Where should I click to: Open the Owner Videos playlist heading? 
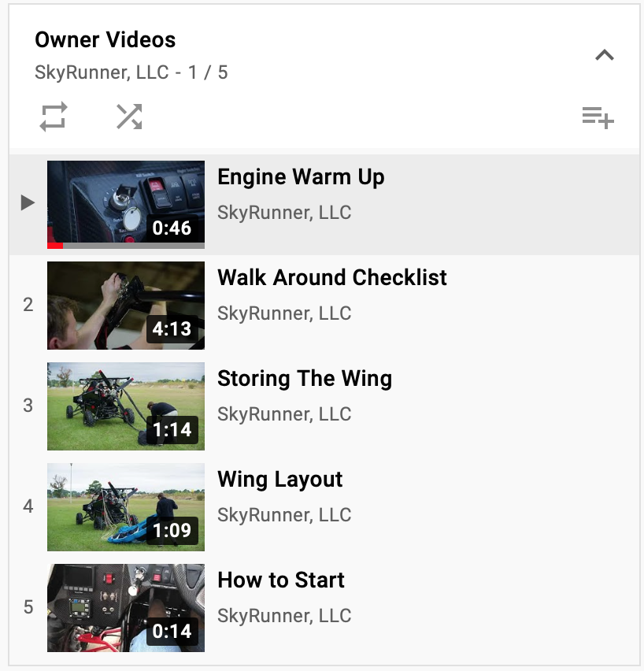105,40
